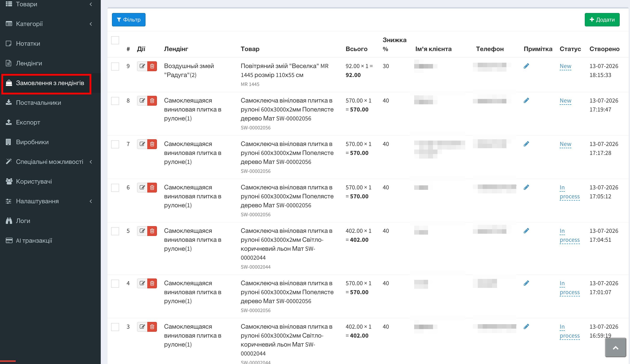Click the note pencil icon for order 7
The height and width of the screenshot is (364, 630).
(526, 144)
